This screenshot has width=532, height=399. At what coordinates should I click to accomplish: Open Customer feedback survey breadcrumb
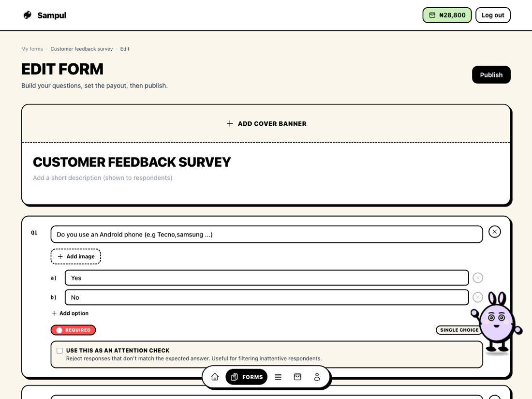click(81, 49)
